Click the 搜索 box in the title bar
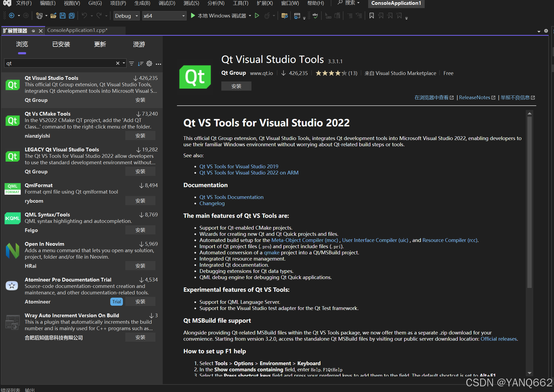The width and height of the screenshot is (554, 392). click(x=349, y=3)
